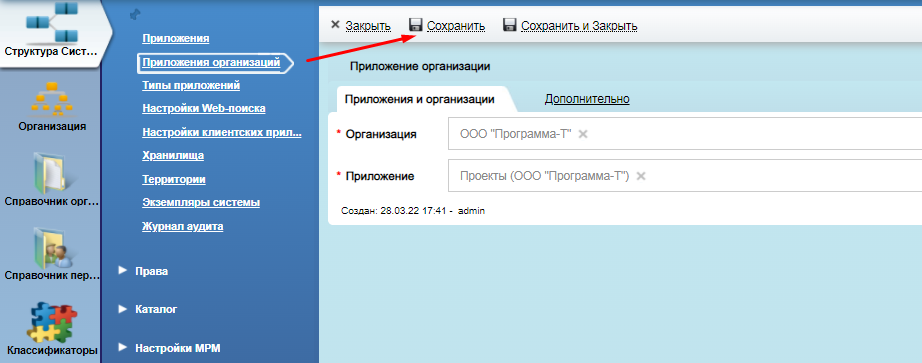The height and width of the screenshot is (363, 922).
Task: Click floppy icon beside Сохранить и Закрыть
Action: (x=510, y=25)
